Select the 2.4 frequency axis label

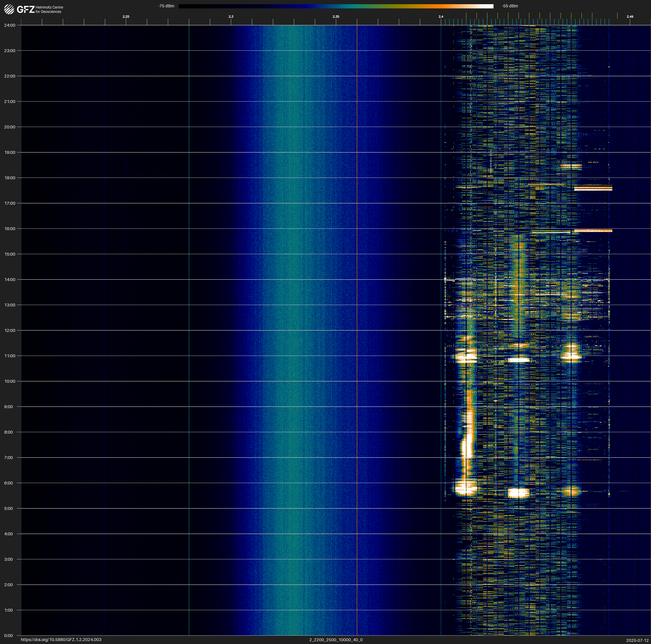click(441, 17)
